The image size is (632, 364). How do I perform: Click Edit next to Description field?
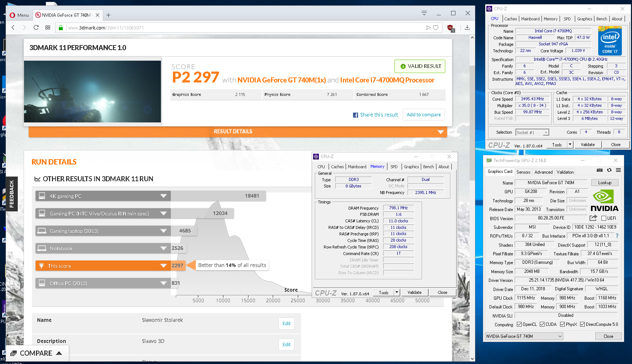pos(287,344)
